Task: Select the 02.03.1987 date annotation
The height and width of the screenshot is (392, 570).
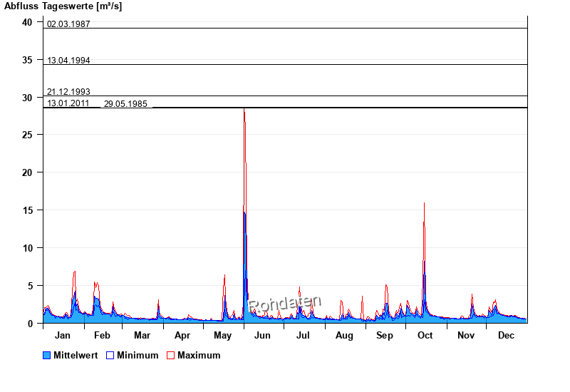Action: coord(68,24)
